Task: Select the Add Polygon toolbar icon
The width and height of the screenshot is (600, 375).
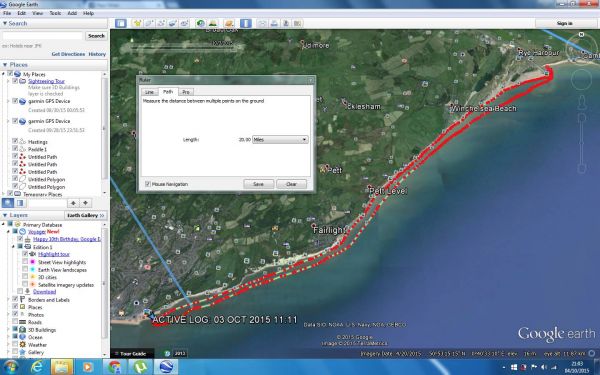Action: 149,23
